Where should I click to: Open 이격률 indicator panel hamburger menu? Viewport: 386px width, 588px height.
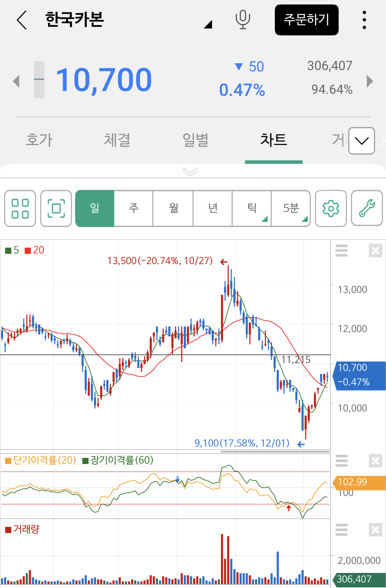341,461
